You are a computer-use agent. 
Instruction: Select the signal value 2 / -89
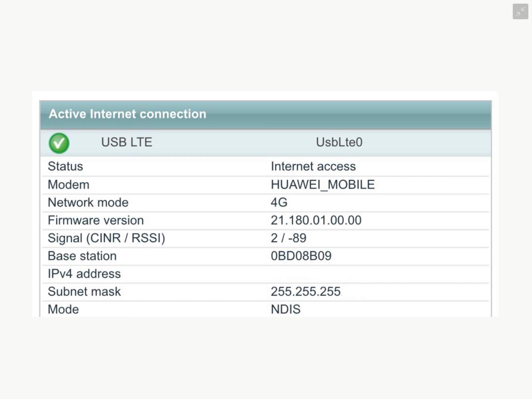click(x=288, y=238)
